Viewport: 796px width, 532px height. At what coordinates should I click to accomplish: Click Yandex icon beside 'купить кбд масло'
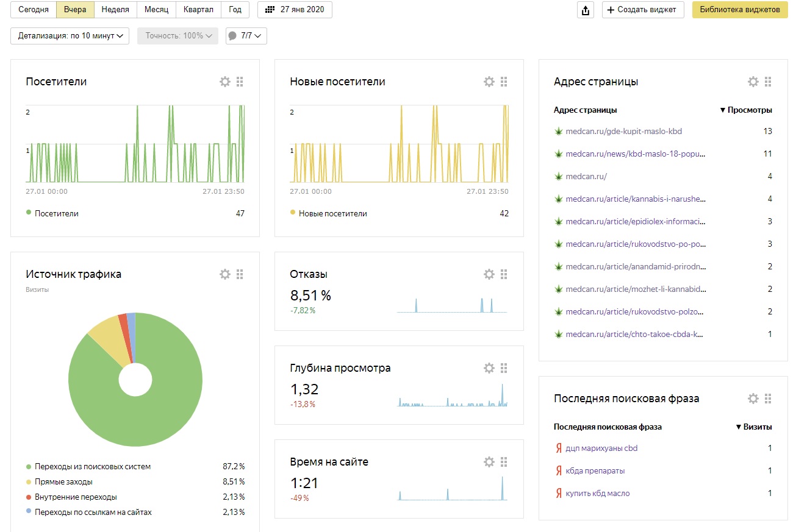558,493
